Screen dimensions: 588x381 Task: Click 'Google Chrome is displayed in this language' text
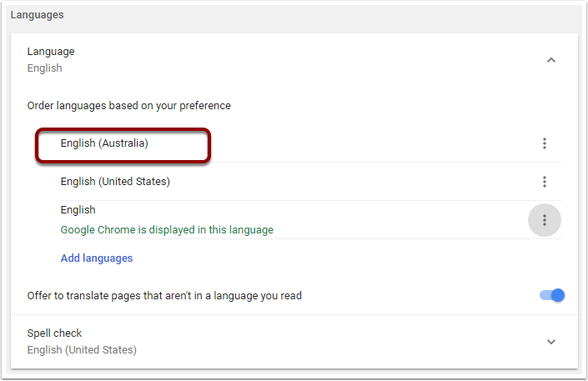tap(167, 229)
